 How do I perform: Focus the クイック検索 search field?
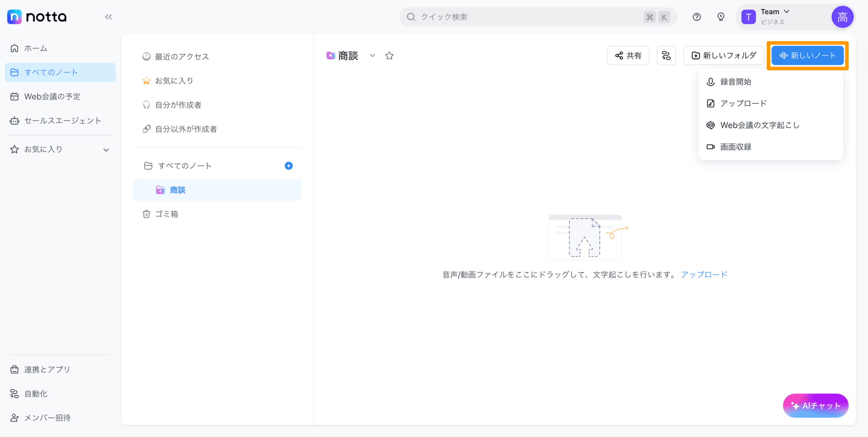coord(538,17)
